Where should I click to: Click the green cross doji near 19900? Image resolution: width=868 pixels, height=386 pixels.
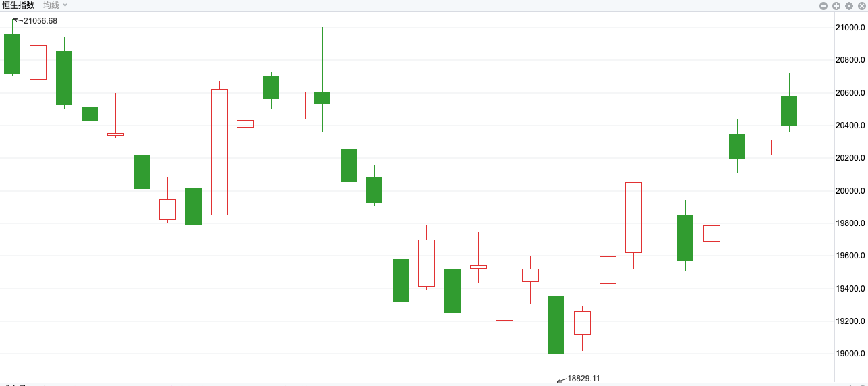click(660, 204)
